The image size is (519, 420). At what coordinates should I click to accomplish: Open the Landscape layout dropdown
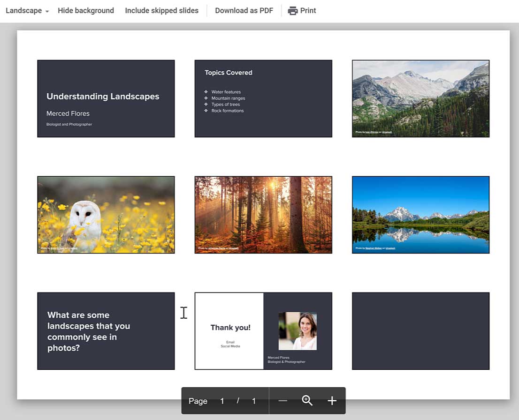(x=27, y=11)
